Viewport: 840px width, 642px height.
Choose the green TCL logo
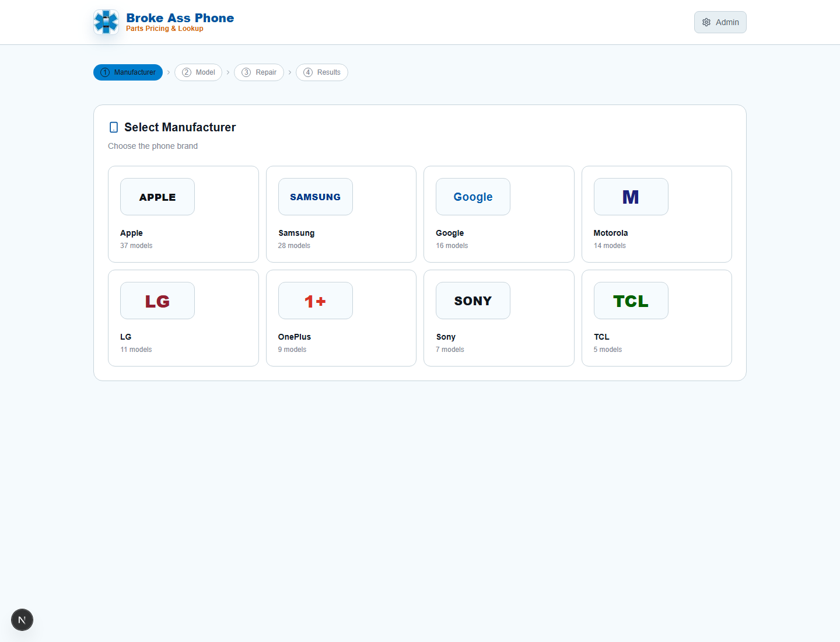[x=631, y=301]
